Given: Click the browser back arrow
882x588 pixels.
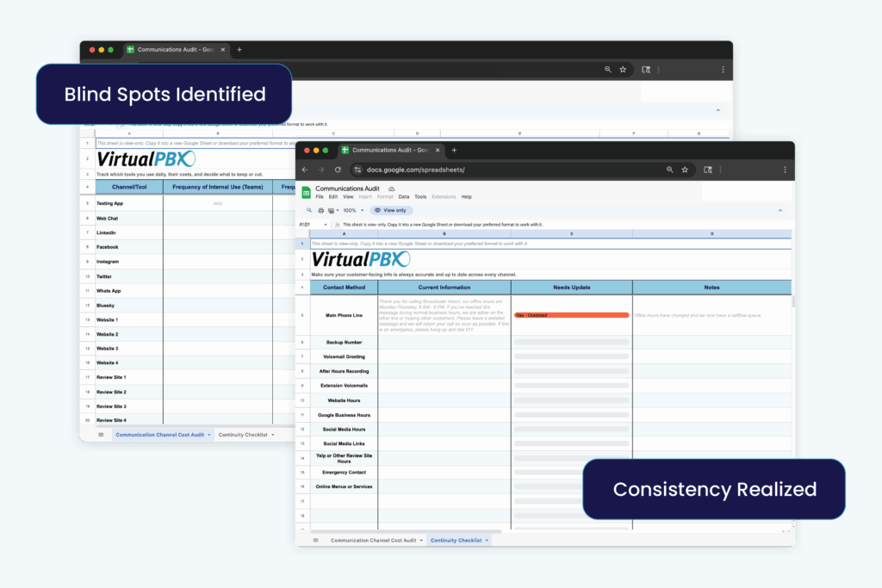Looking at the screenshot, I should tap(304, 170).
